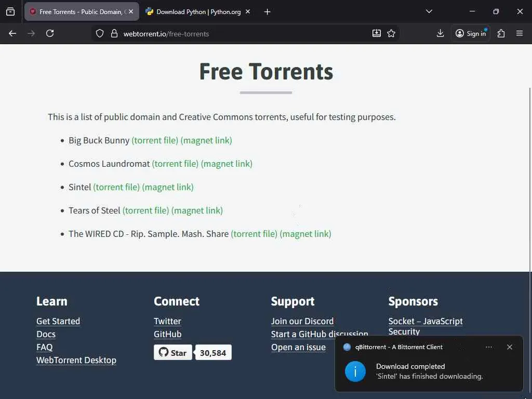The image size is (532, 399).
Task: Open Join our Discord link
Action: [302, 321]
